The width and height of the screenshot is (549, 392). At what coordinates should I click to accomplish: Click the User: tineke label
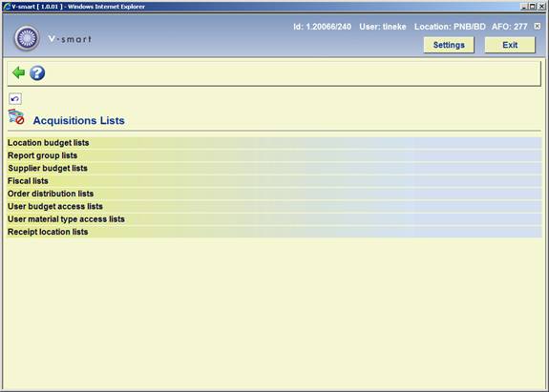(x=383, y=27)
